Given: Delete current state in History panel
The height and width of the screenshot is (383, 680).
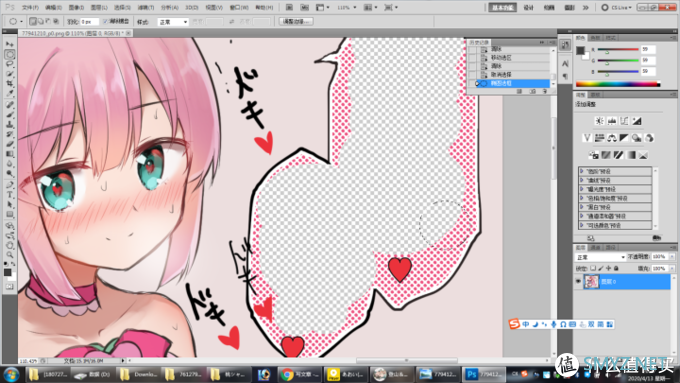Looking at the screenshot, I should click(545, 92).
